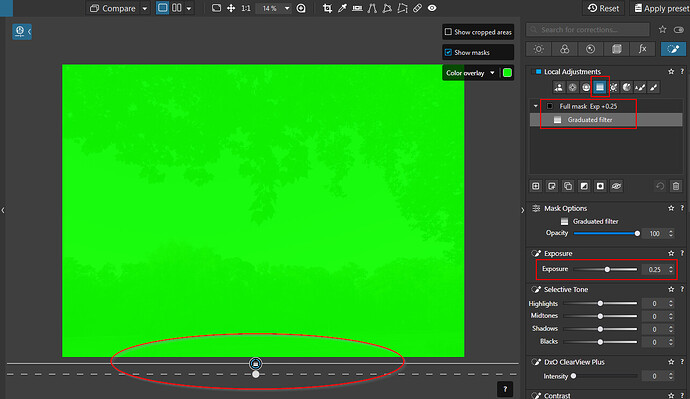Open the view mode dropdown arrow
Viewport: 690px width, 399px height.
click(189, 8)
